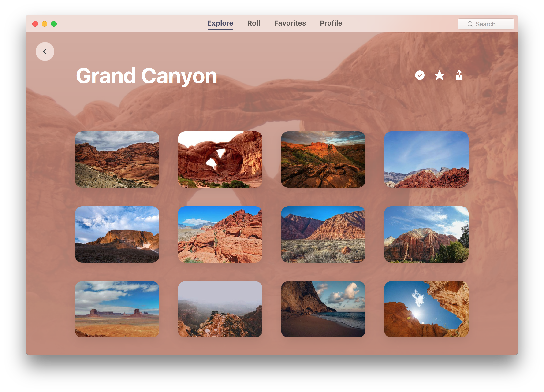Open the beach cliff and ocean photo
The width and height of the screenshot is (544, 392).
pos(323,309)
